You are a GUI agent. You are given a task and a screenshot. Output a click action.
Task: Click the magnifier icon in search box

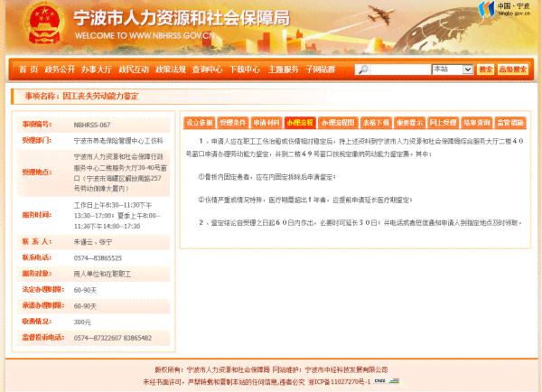point(363,70)
